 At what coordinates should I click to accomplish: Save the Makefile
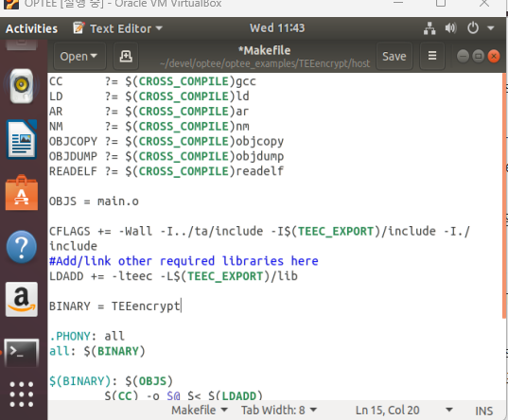[x=394, y=56]
